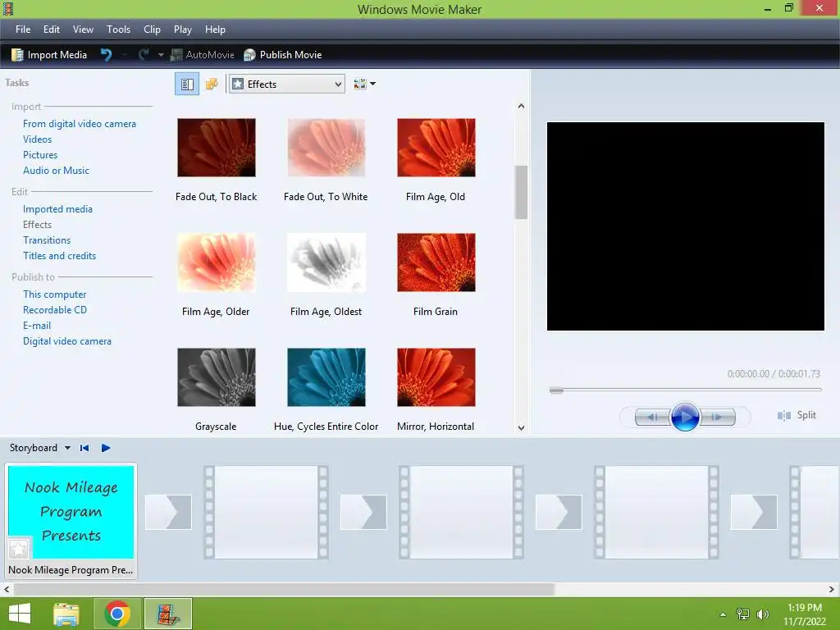Open the Edit menu
The image size is (840, 630).
click(52, 30)
